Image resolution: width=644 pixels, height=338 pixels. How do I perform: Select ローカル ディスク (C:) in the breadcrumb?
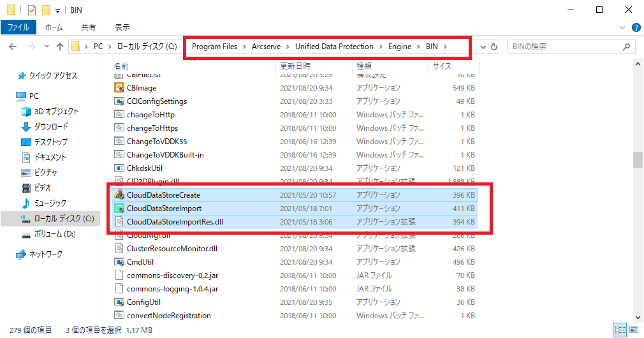pos(147,47)
